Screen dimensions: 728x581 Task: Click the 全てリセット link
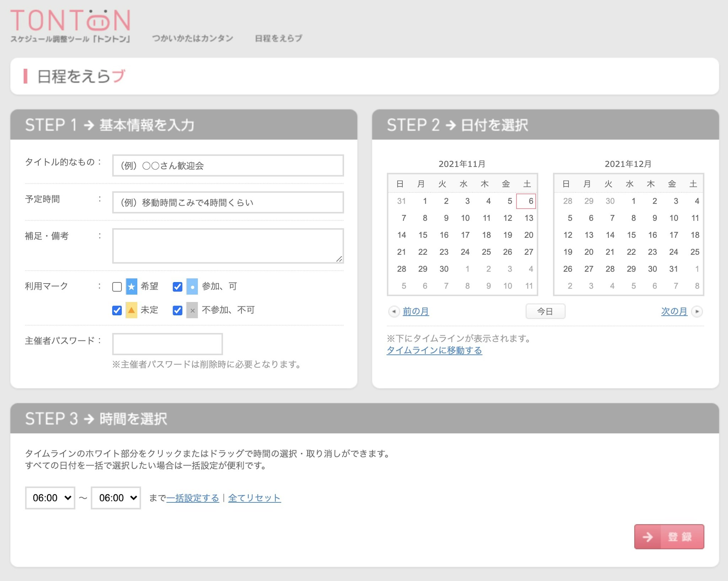click(254, 498)
